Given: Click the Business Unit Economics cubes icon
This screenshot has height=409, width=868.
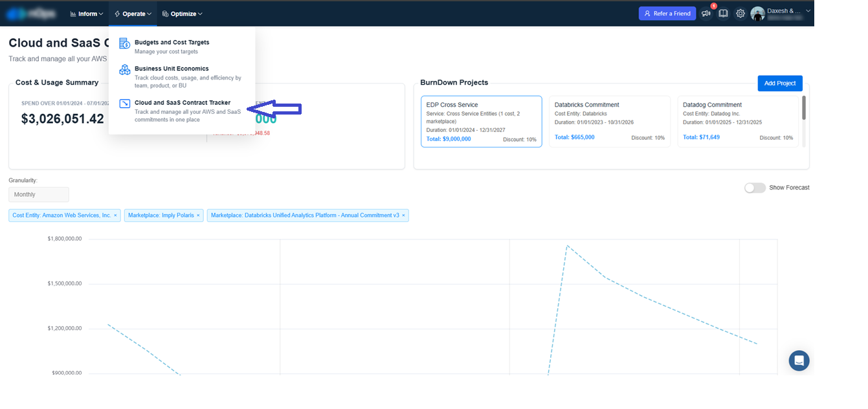Looking at the screenshot, I should 125,69.
